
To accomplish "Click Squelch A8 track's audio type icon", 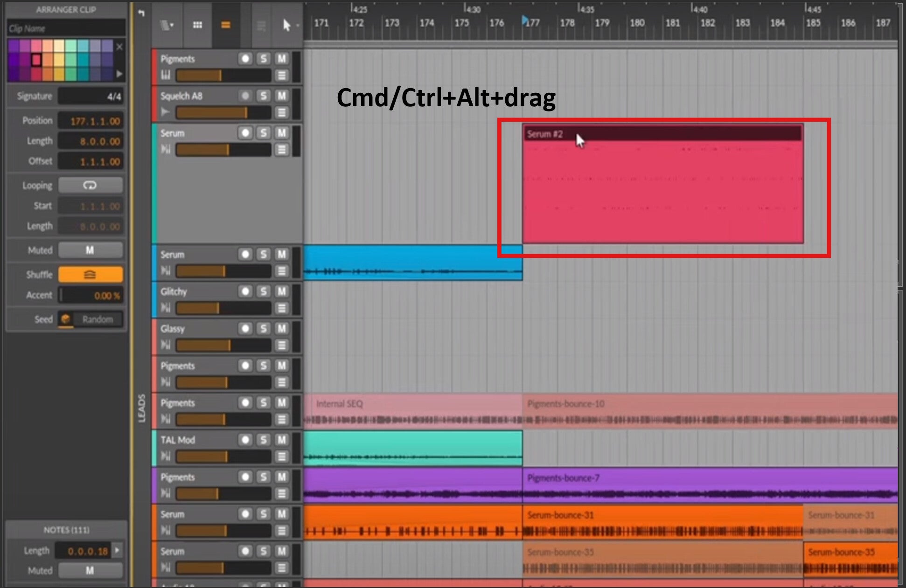I will coord(165,112).
